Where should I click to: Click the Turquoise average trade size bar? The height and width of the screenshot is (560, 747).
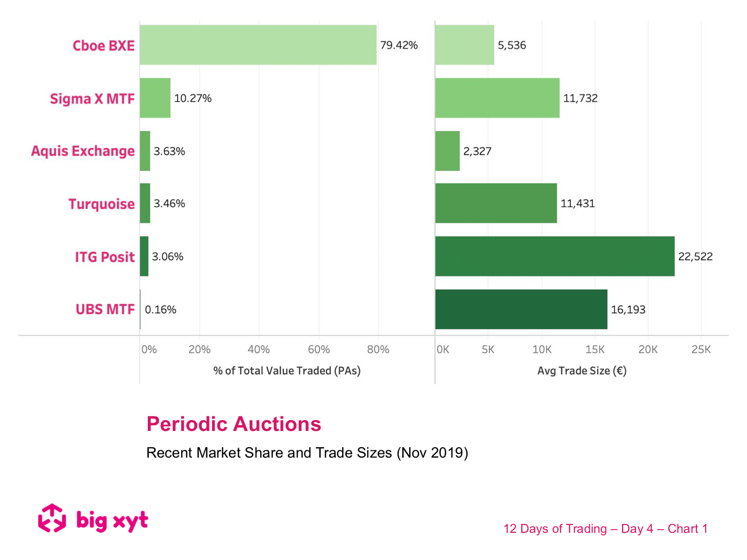496,203
